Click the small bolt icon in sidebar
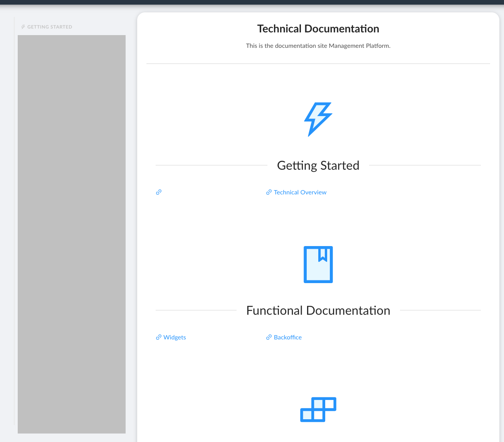Image resolution: width=504 pixels, height=442 pixels. pos(23,27)
